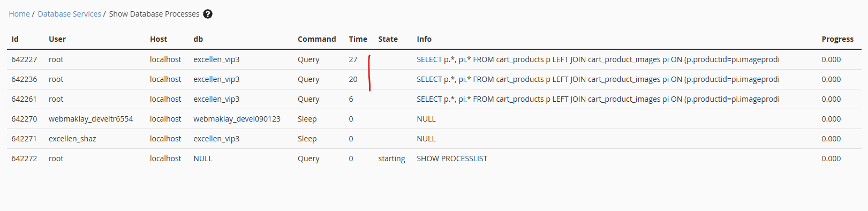Select the SHOW PROCESSLIST info cell
The width and height of the screenshot is (868, 211).
pyautogui.click(x=452, y=159)
